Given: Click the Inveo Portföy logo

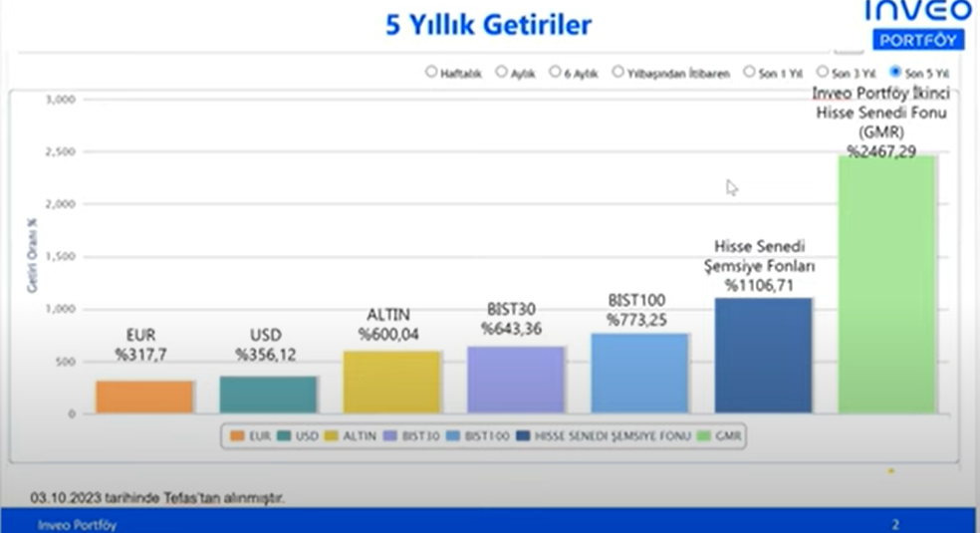Looking at the screenshot, I should tap(918, 25).
